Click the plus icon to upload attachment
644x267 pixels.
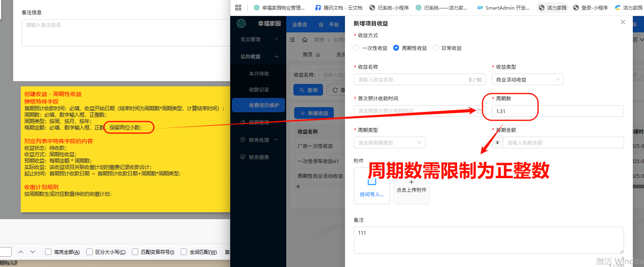click(x=411, y=182)
